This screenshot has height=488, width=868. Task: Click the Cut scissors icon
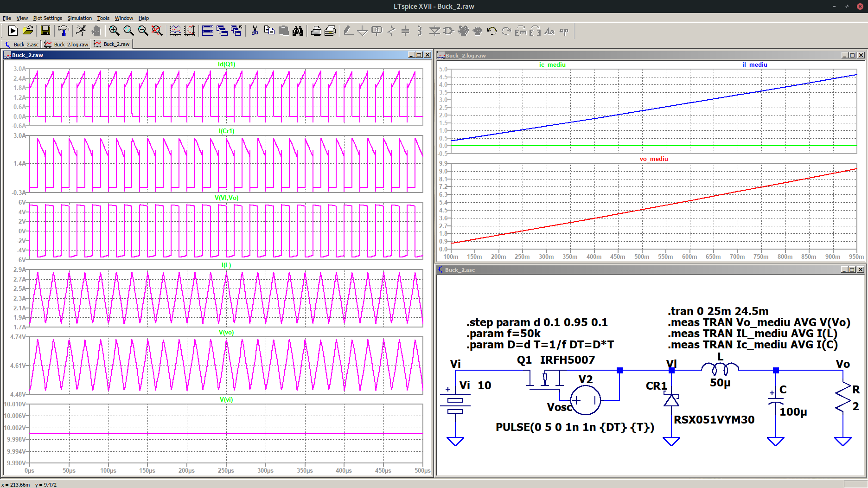click(255, 31)
